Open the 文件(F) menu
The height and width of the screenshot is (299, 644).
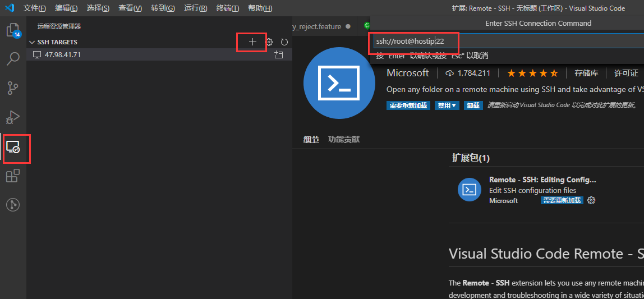tap(35, 8)
